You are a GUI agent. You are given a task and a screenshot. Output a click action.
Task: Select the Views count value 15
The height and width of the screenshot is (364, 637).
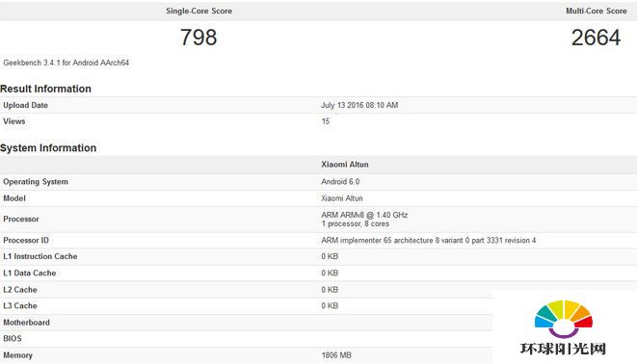pyautogui.click(x=326, y=121)
